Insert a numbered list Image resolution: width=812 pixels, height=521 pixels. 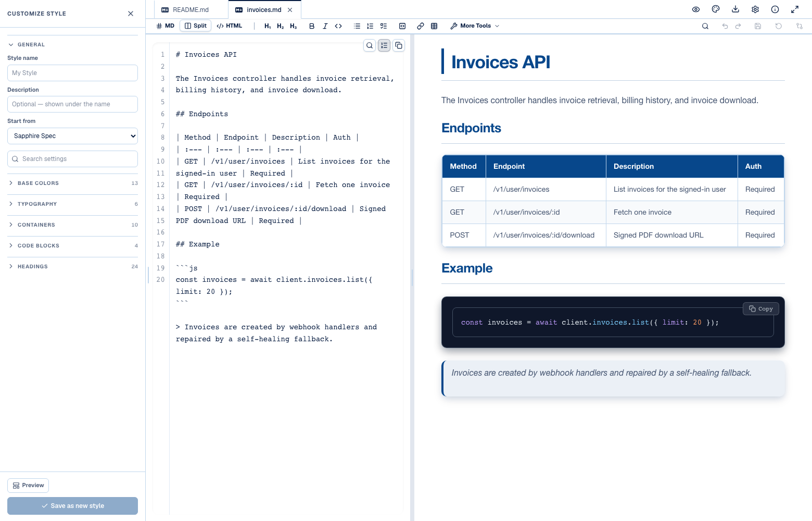pos(370,26)
